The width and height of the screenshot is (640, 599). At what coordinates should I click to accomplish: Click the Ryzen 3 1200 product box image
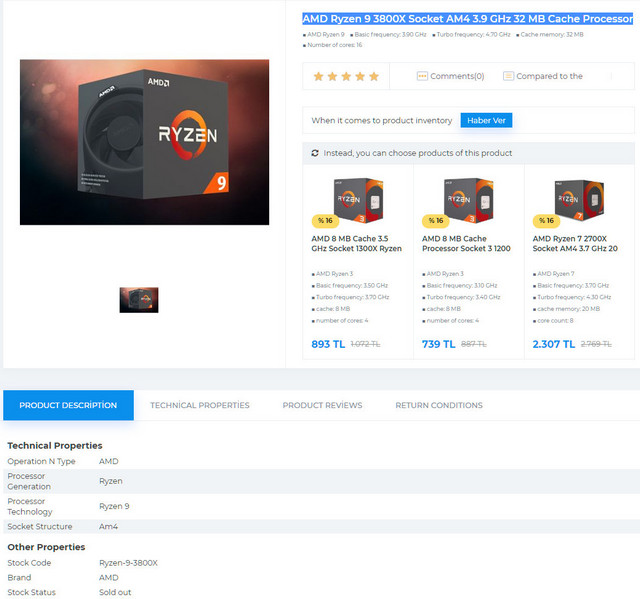click(x=469, y=200)
